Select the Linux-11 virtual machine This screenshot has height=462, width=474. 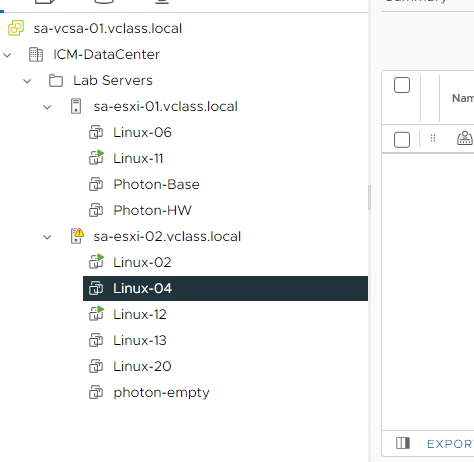pyautogui.click(x=138, y=158)
